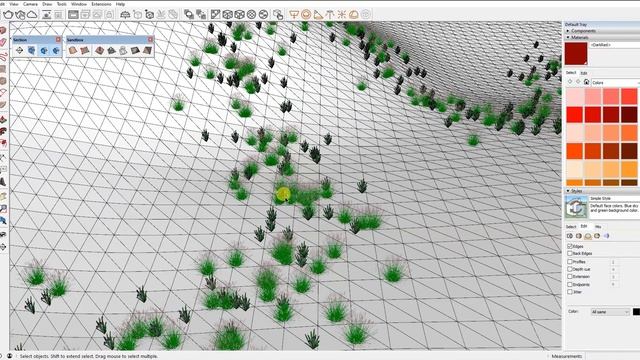
Task: Open the Colors material library dropdown
Action: click(x=615, y=82)
